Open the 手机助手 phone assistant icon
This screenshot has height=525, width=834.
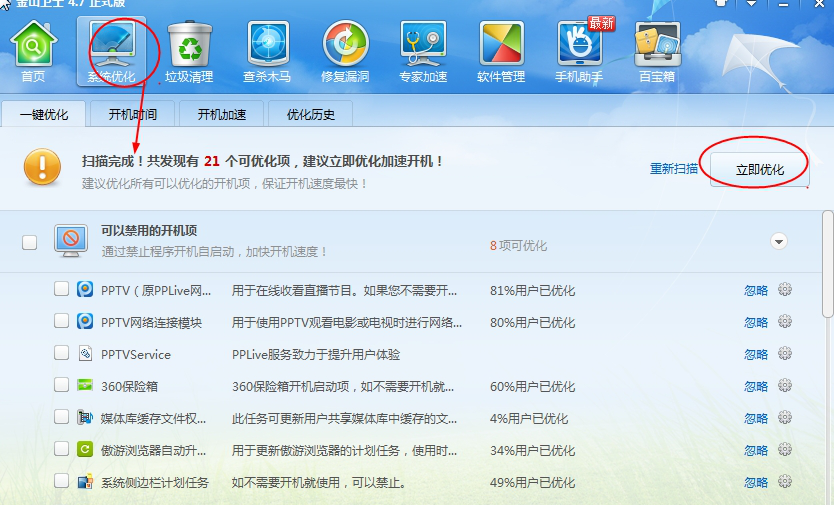tap(579, 50)
